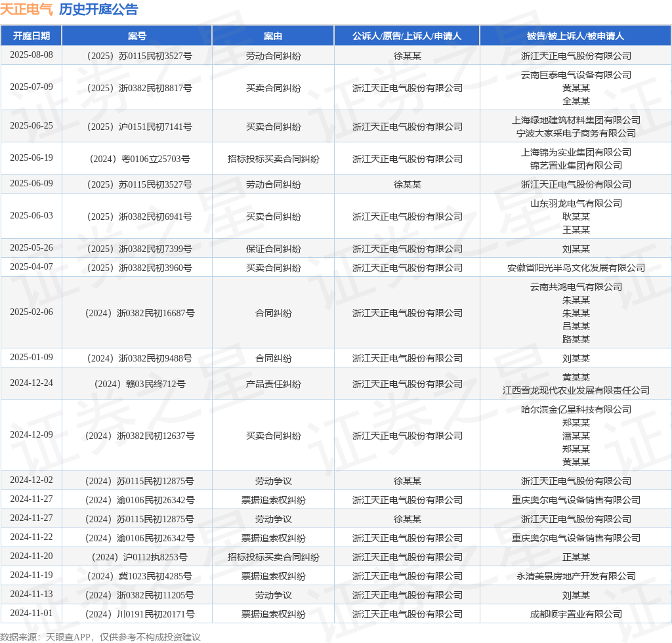Click the date cell 2024-12-02
This screenshot has width=672, height=643.
tap(31, 480)
